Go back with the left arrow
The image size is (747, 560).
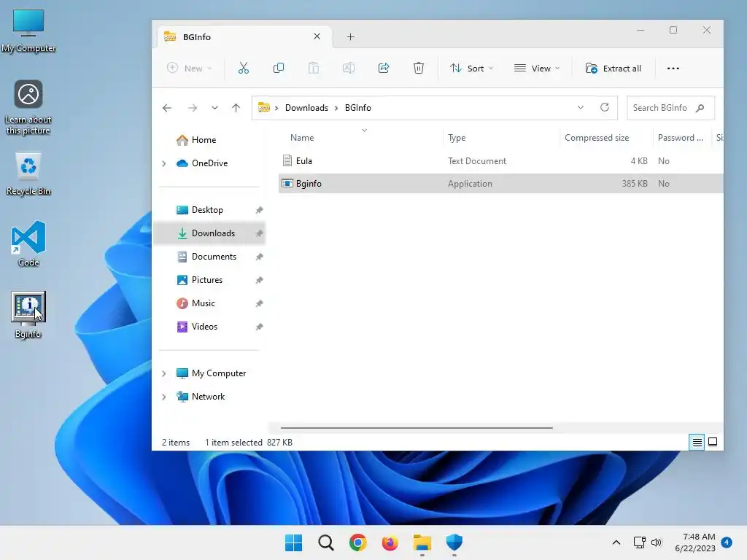[167, 108]
